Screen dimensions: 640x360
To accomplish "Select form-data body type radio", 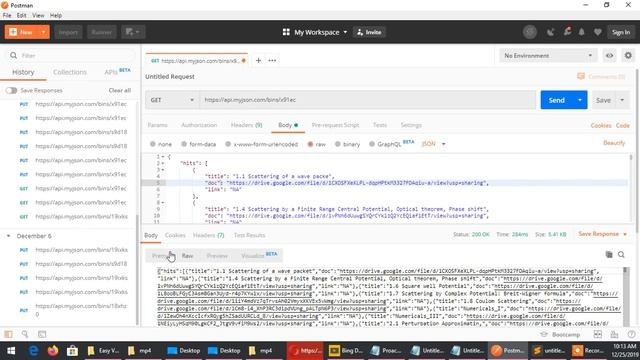I will [x=184, y=144].
